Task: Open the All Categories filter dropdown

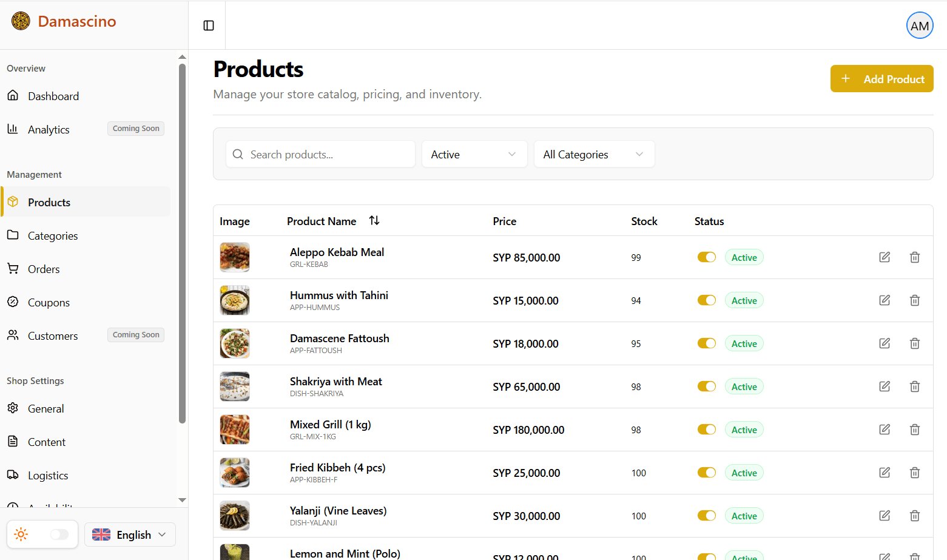Action: click(x=595, y=154)
